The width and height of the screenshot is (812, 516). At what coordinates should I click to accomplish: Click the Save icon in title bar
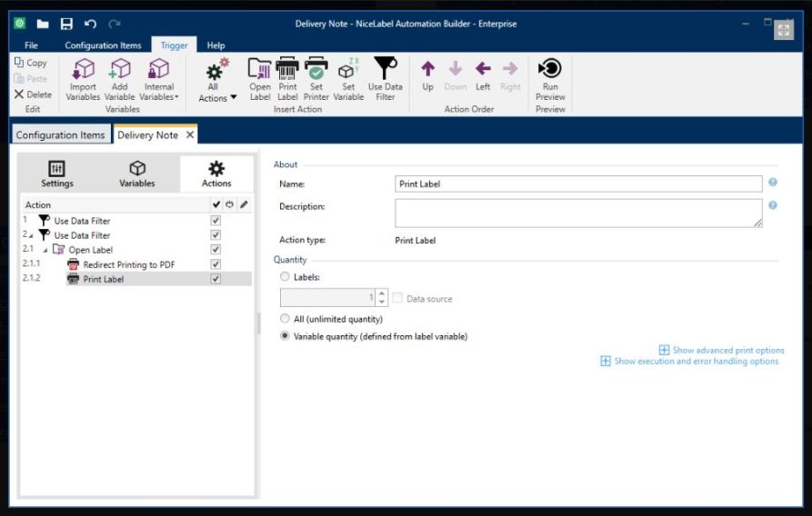pos(66,24)
